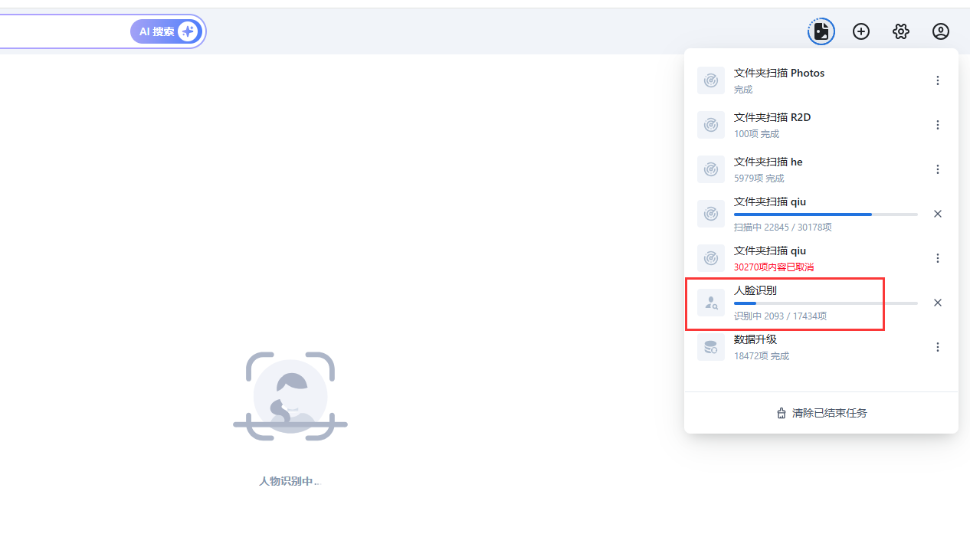This screenshot has width=970, height=560.
Task: Click the scan icon of the qiu task in progress
Action: [x=711, y=214]
